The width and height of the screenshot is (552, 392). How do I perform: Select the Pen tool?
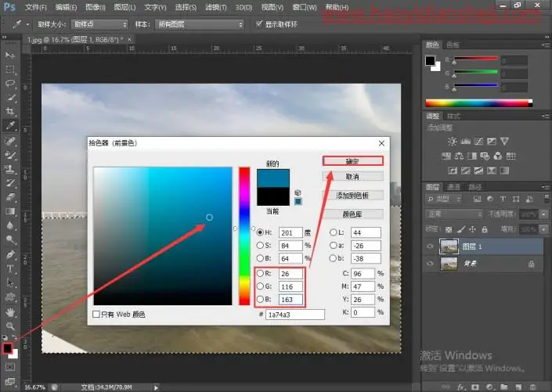10,254
